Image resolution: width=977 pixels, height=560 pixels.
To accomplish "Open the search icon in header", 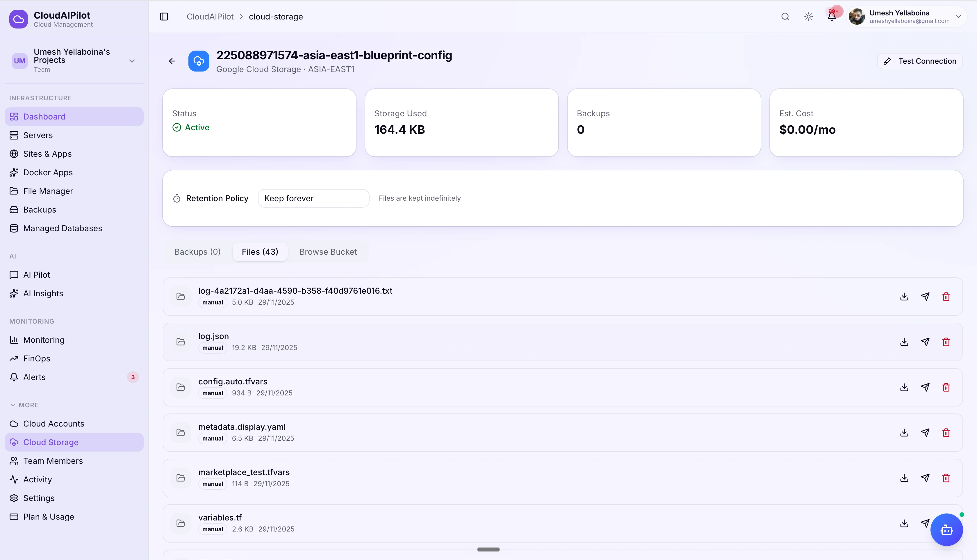I will coord(785,17).
